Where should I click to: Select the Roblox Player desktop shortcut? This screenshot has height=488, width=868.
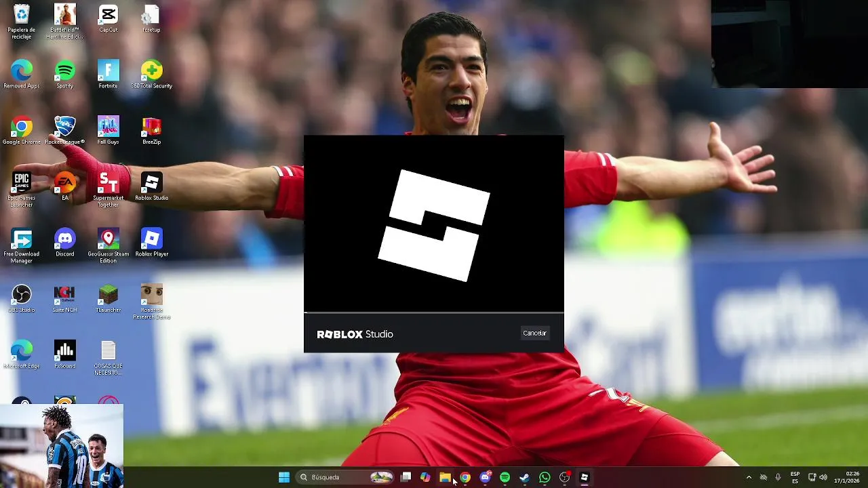click(151, 243)
